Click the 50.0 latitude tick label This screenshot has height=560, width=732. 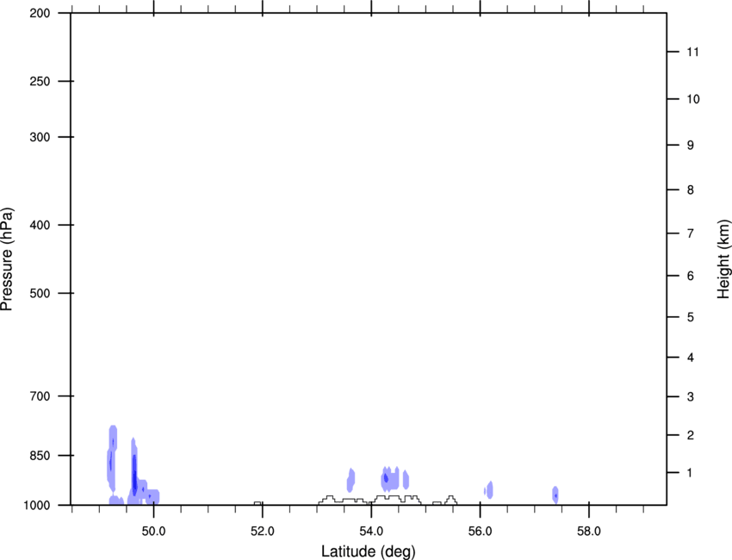click(x=153, y=531)
